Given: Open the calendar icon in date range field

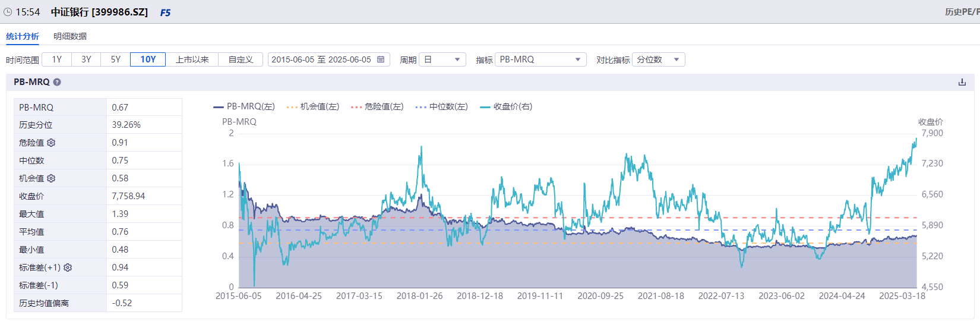Looking at the screenshot, I should tap(381, 59).
